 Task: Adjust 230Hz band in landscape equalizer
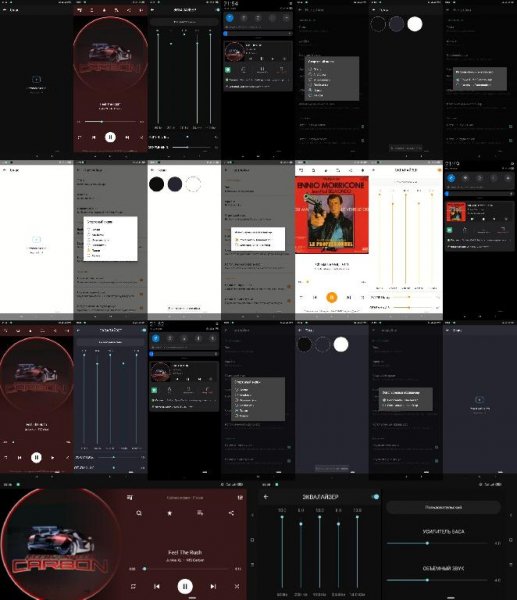301,552
